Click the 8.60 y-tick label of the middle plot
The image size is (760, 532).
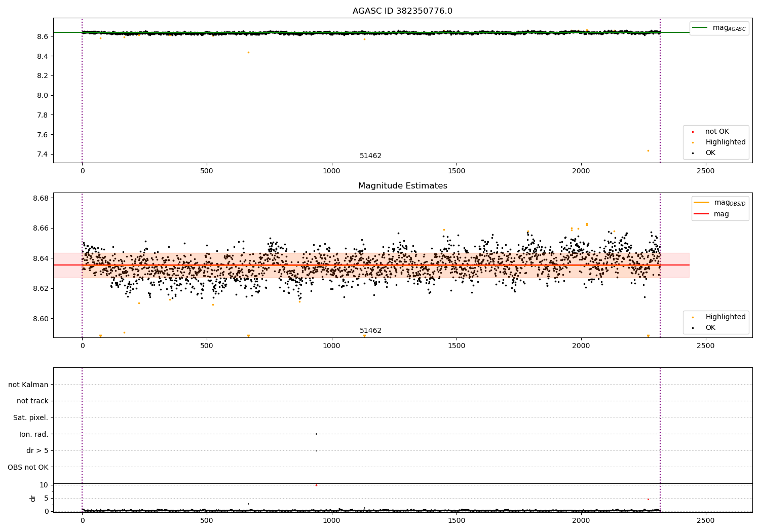[x=40, y=319]
